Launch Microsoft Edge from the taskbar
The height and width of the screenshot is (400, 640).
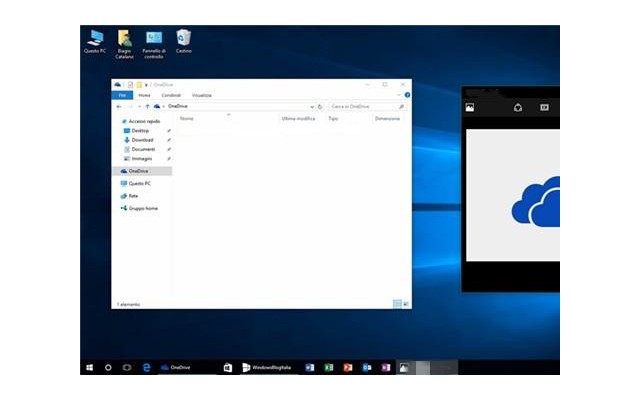(x=146, y=368)
